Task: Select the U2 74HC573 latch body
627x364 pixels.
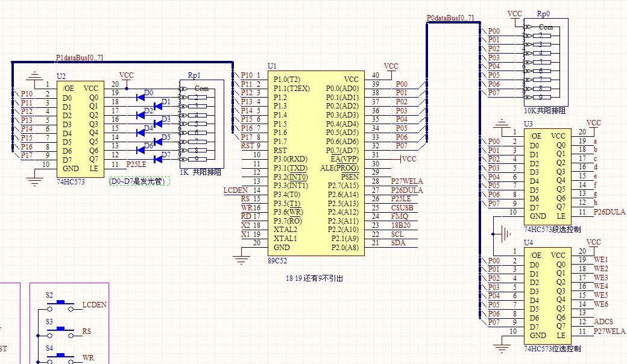Action: click(x=80, y=129)
